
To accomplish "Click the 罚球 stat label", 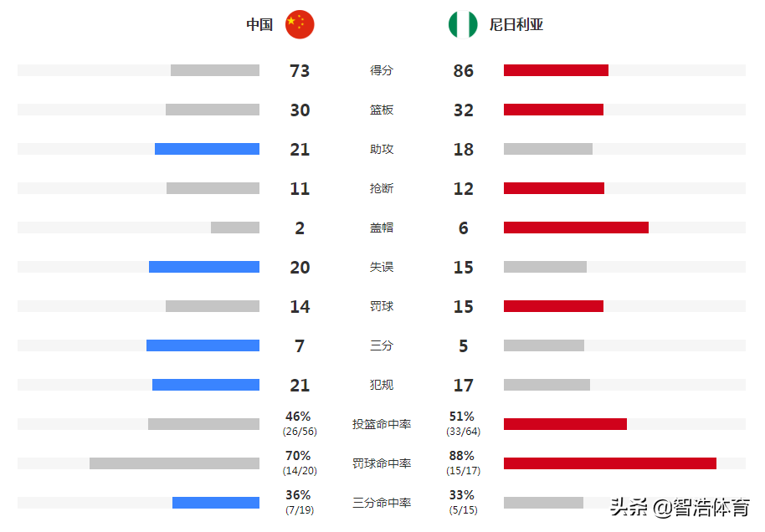I will 382,306.
